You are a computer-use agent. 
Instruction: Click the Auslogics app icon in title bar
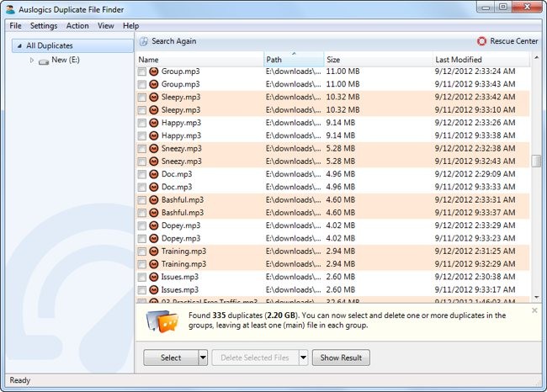point(11,10)
